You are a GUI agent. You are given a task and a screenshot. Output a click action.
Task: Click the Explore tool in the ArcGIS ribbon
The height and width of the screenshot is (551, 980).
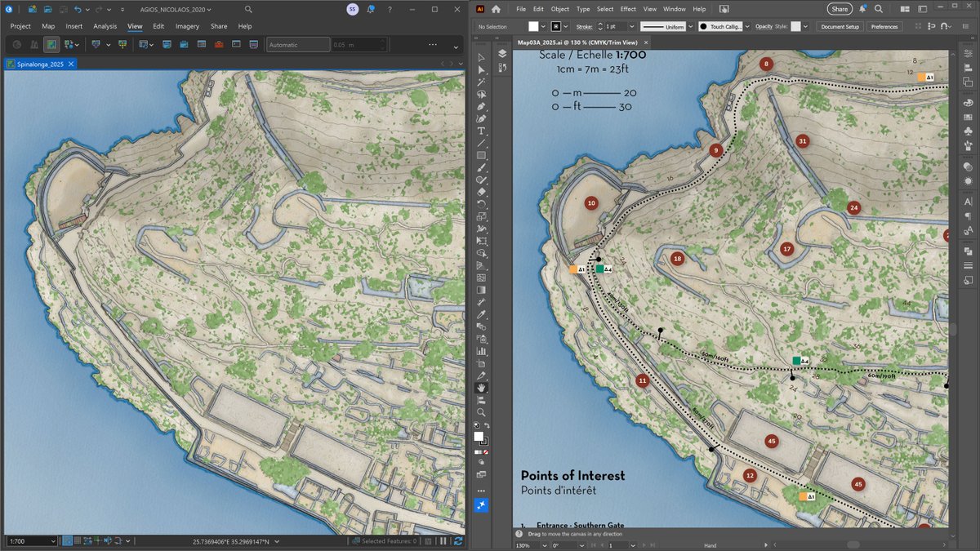[16, 44]
